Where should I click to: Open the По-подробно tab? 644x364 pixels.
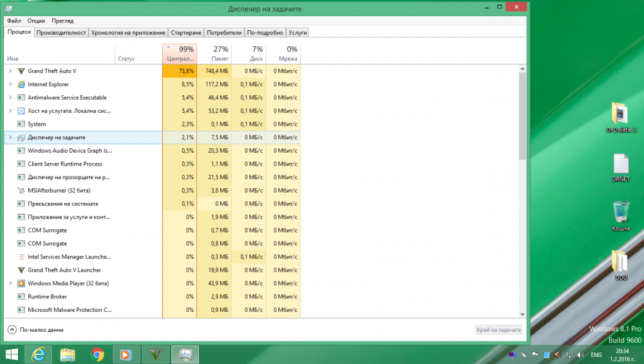coord(265,32)
